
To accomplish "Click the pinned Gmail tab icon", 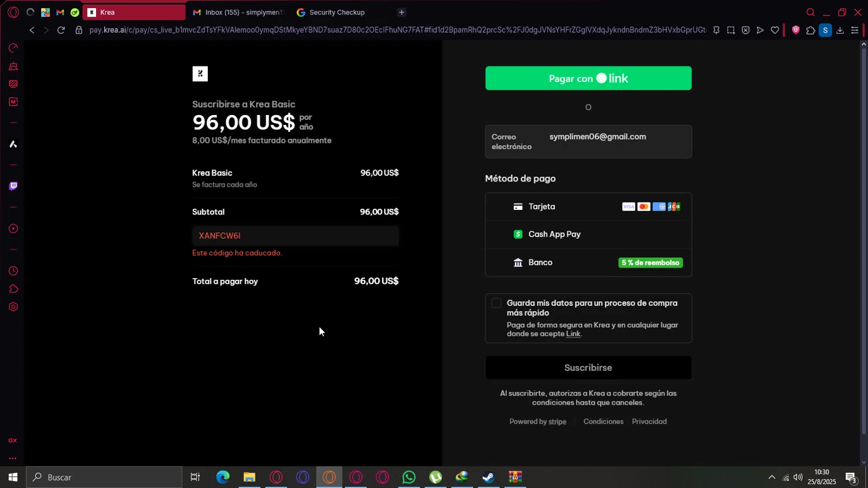I will click(x=60, y=12).
